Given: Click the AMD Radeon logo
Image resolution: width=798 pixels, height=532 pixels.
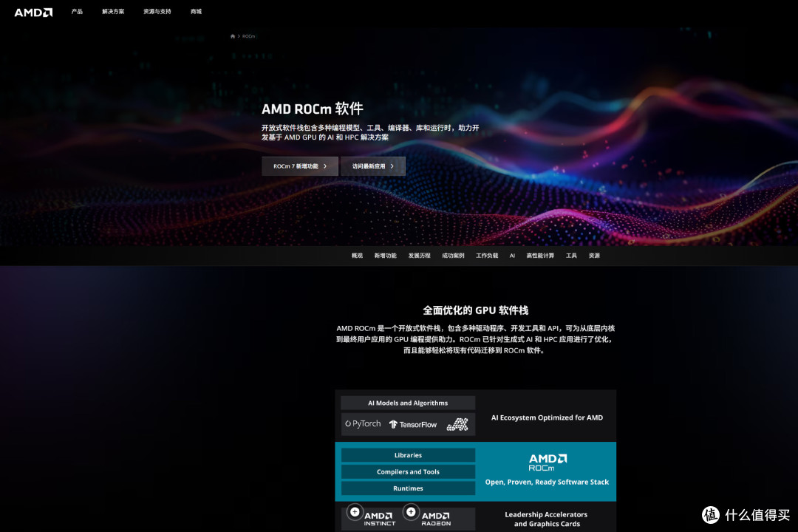Looking at the screenshot, I should click(x=436, y=519).
